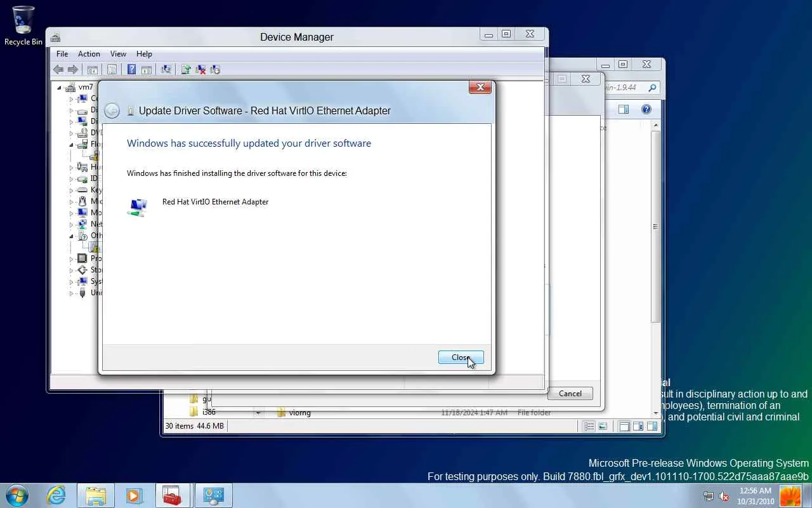Click the Disable device toolbar icon
Viewport: 812px width, 508px height.
215,70
